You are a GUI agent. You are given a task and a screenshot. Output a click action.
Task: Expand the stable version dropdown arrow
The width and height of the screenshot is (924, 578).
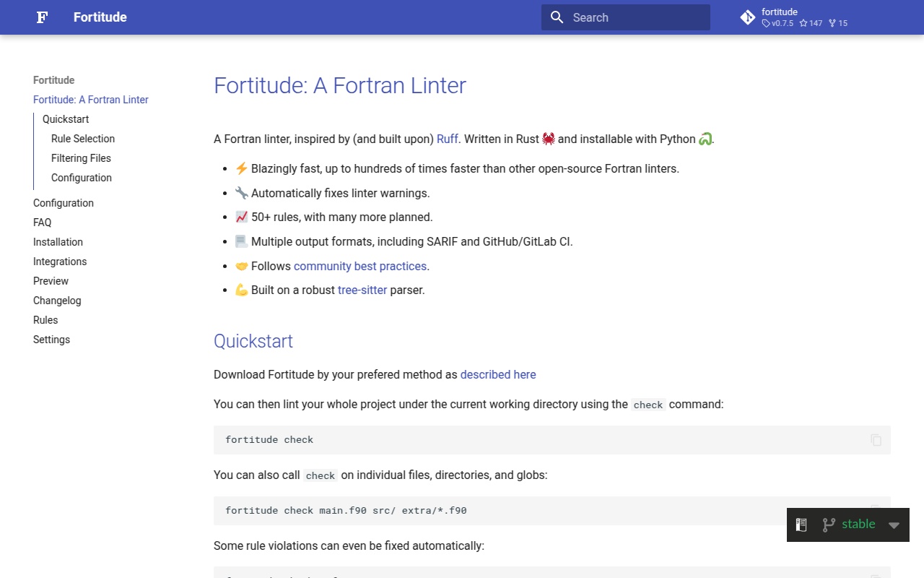click(x=894, y=525)
